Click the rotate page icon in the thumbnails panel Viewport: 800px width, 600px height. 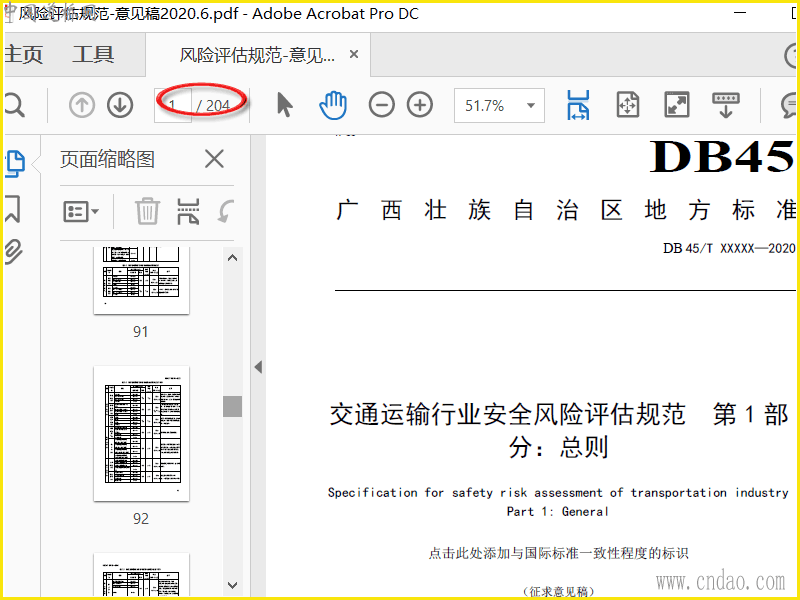[225, 211]
